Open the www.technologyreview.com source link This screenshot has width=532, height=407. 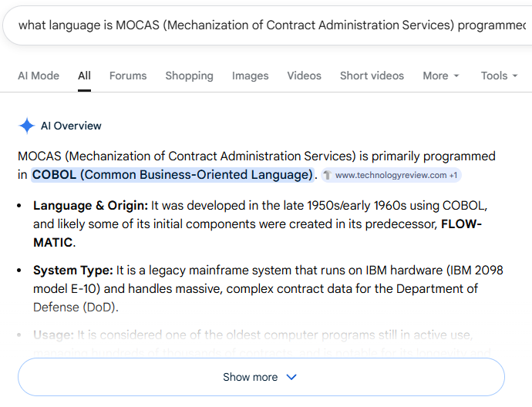[390, 175]
